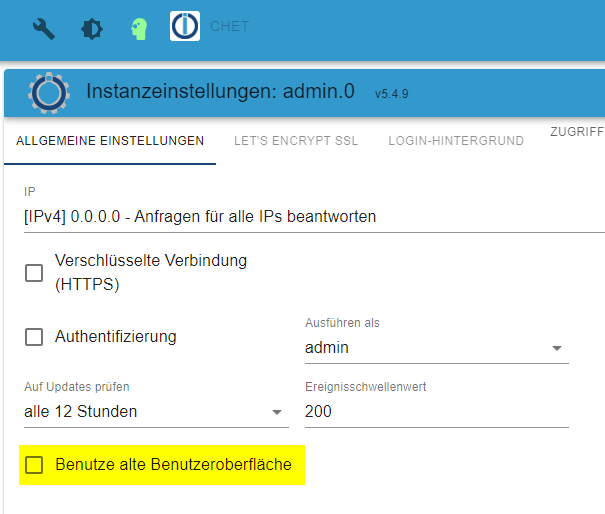Open the Ausführen als admin dropdown
The image size is (605, 514).
437,348
